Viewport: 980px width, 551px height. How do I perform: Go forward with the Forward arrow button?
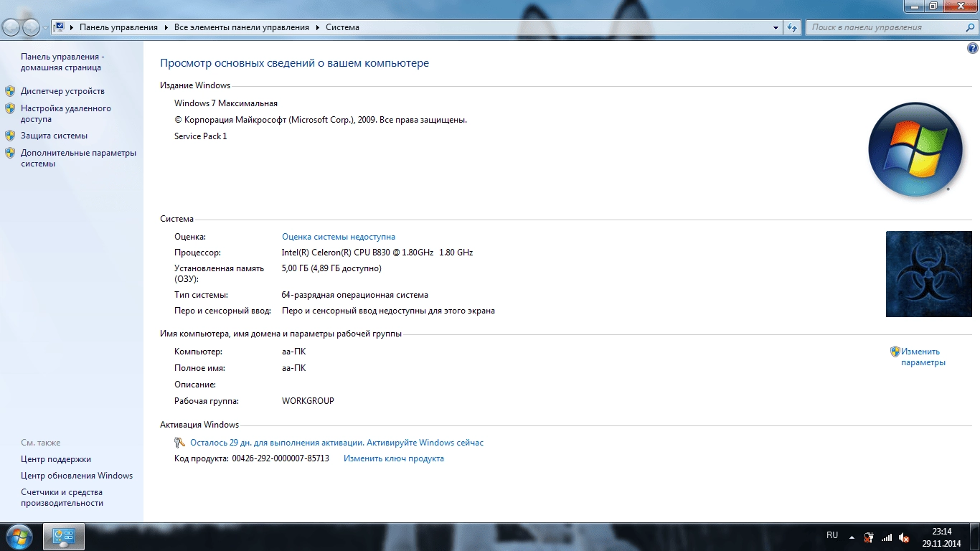point(32,27)
